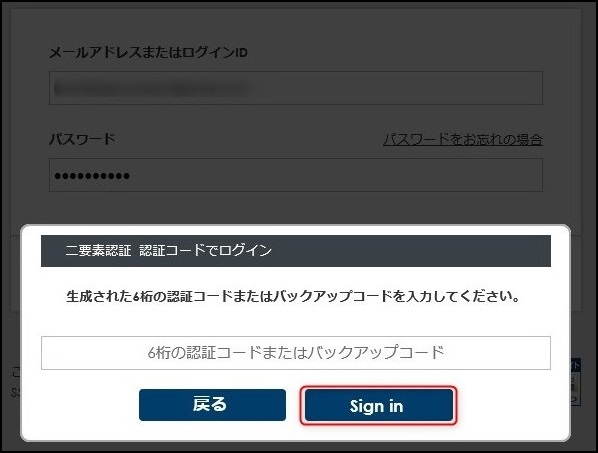This screenshot has width=598, height=453.
Task: Go back with the 戻る button
Action: pos(212,405)
